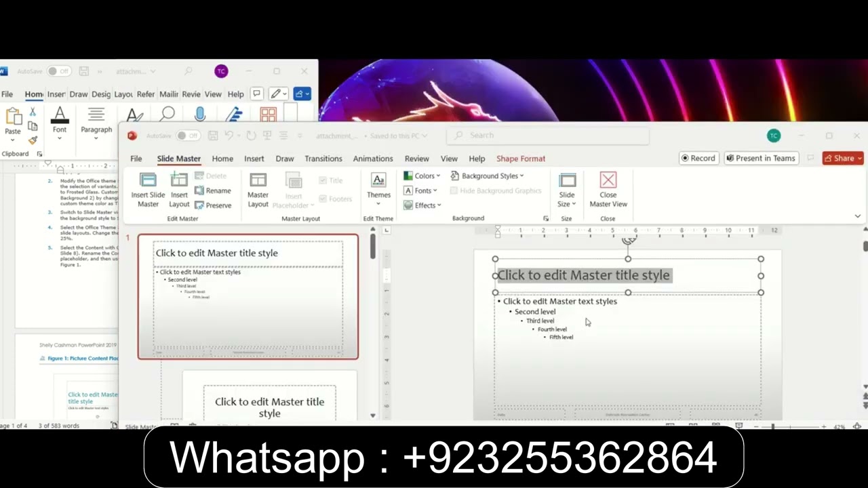Open Slide Size dropdown
The width and height of the screenshot is (868, 488).
pos(567,190)
